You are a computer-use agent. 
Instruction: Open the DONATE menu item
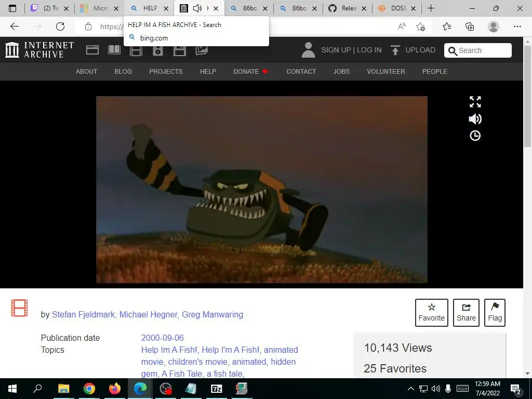[x=250, y=72]
